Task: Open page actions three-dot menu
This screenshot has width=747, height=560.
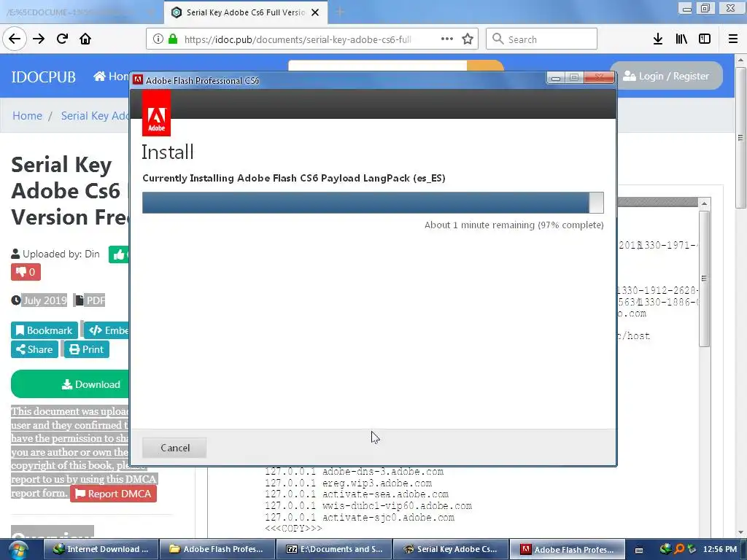Action: point(447,39)
